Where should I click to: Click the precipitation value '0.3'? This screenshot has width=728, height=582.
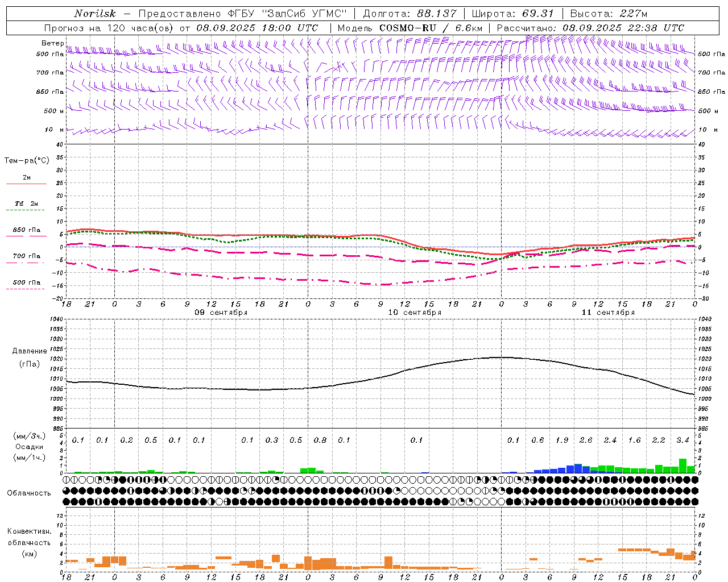(272, 440)
